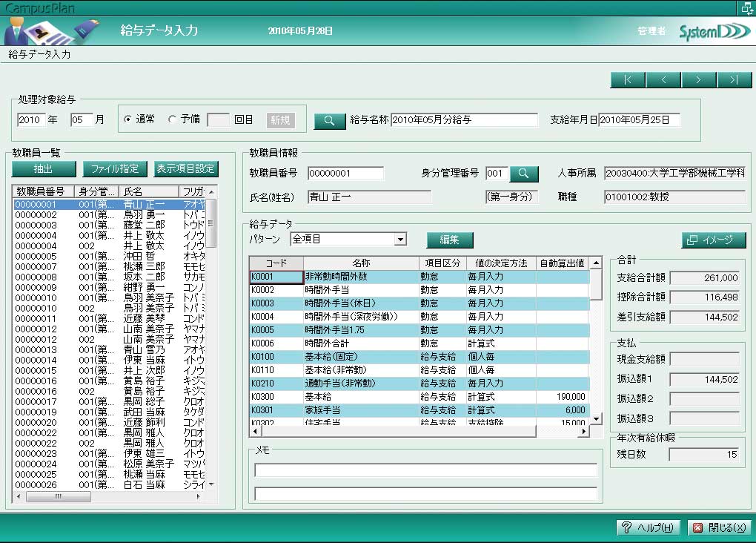
Task: Open 表示項目設定 settings button
Action: coord(186,168)
